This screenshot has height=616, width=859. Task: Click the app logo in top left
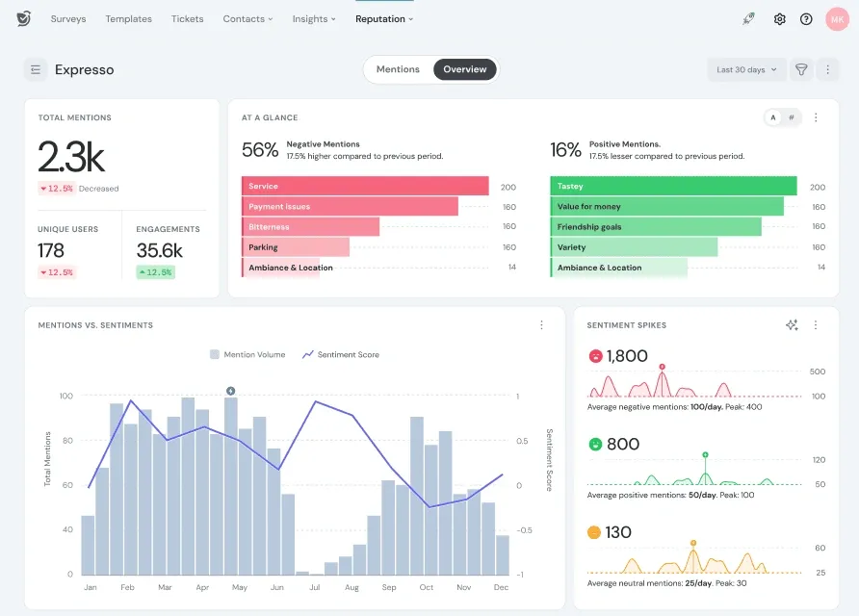coord(23,18)
